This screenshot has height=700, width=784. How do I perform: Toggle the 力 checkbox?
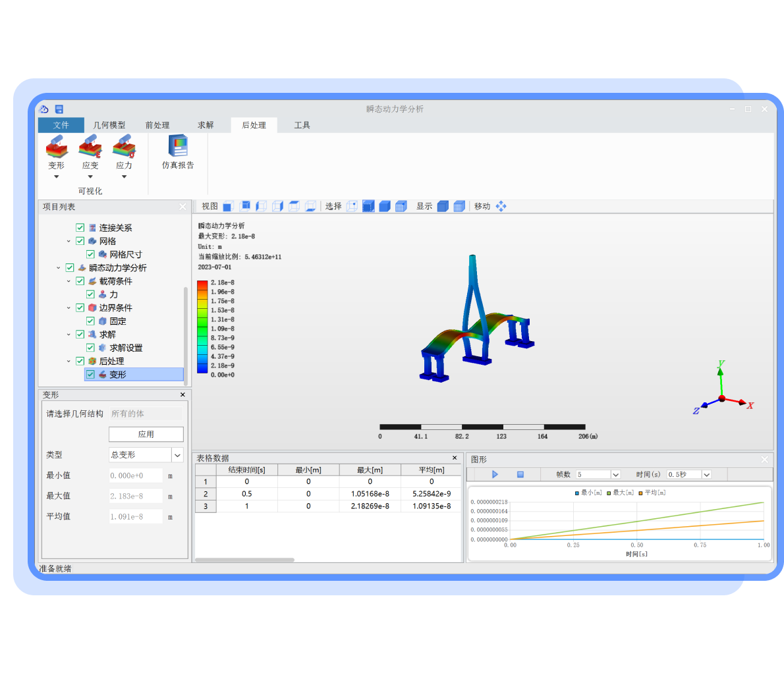(90, 294)
